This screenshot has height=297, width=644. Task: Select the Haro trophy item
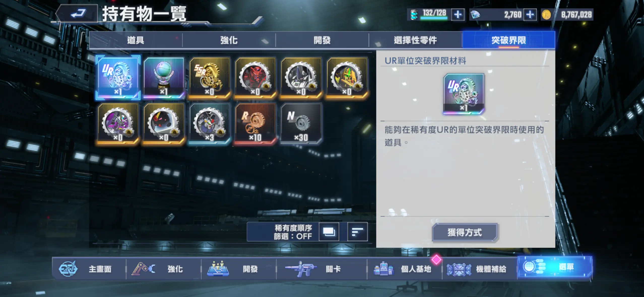click(x=164, y=77)
